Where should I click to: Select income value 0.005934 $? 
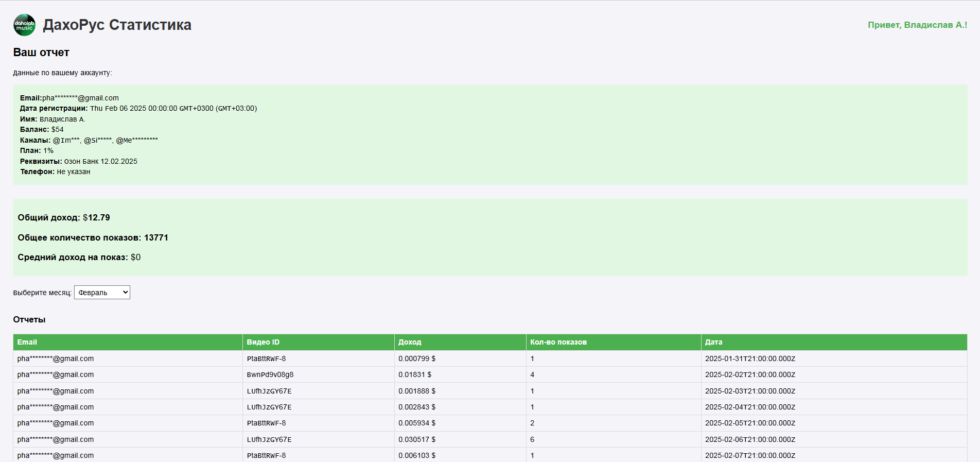pos(417,423)
